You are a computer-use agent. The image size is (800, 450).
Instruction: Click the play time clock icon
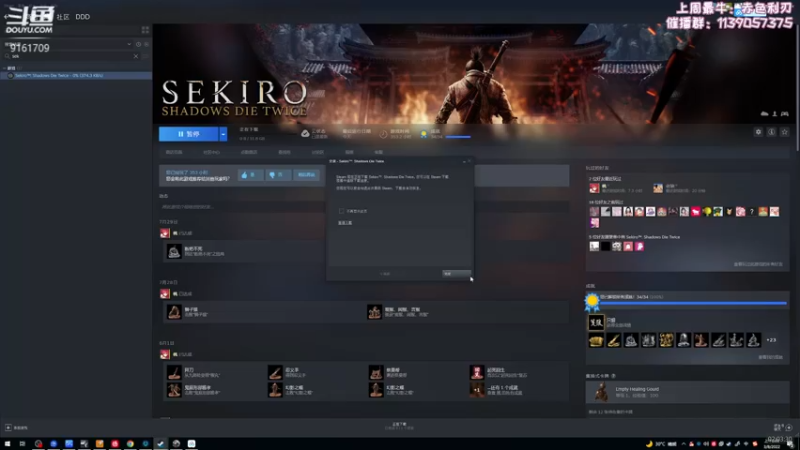[383, 134]
